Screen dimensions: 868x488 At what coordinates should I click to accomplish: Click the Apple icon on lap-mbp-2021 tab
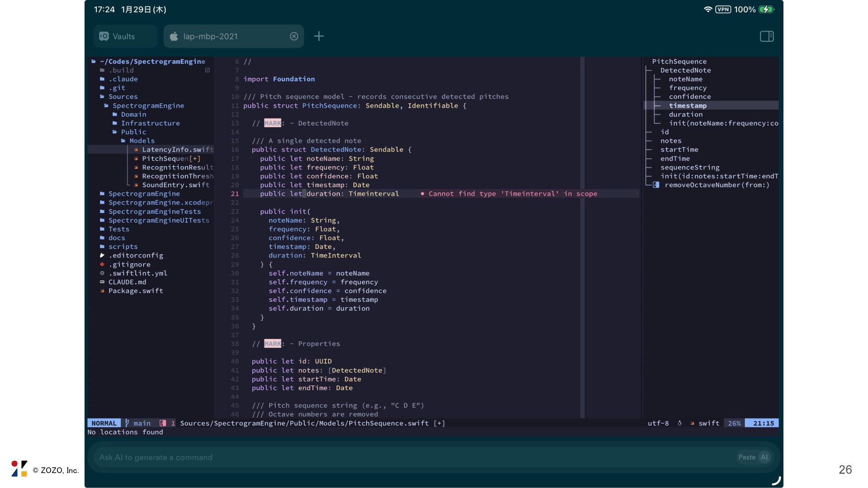coord(174,36)
